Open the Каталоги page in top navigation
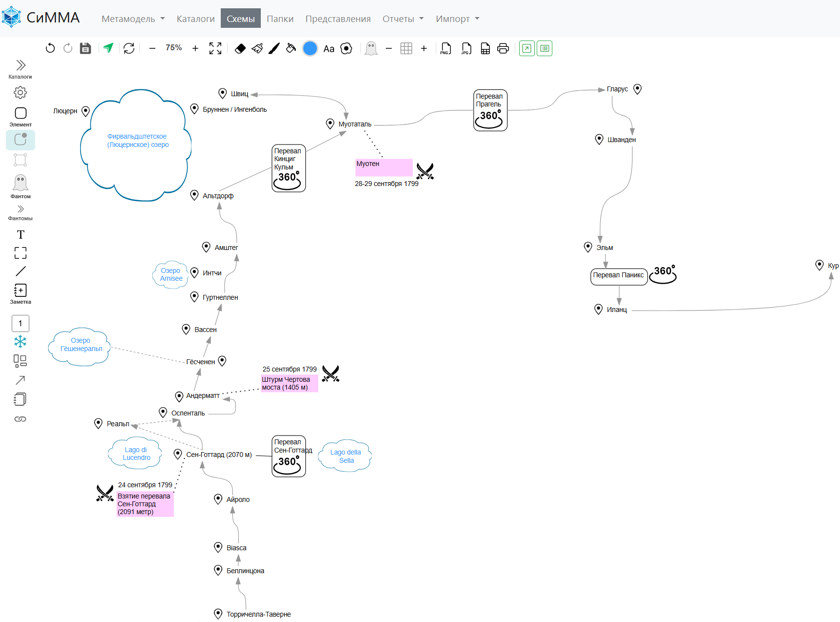This screenshot has height=622, width=840. pos(196,19)
